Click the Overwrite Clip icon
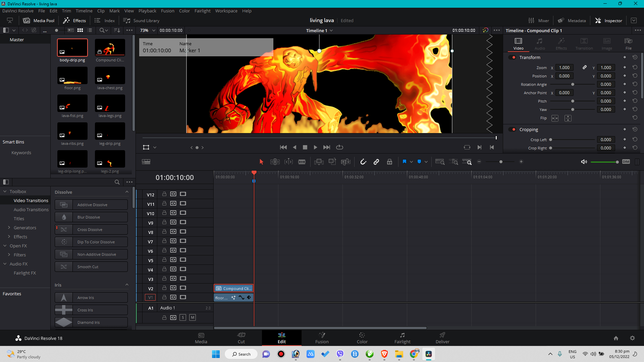This screenshot has height=362, width=644. tap(332, 162)
